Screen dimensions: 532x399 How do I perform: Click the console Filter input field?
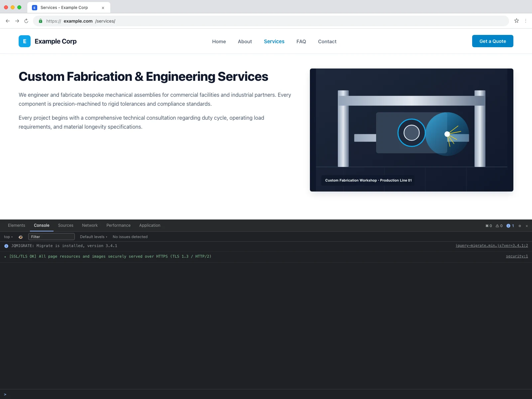[x=52, y=237]
